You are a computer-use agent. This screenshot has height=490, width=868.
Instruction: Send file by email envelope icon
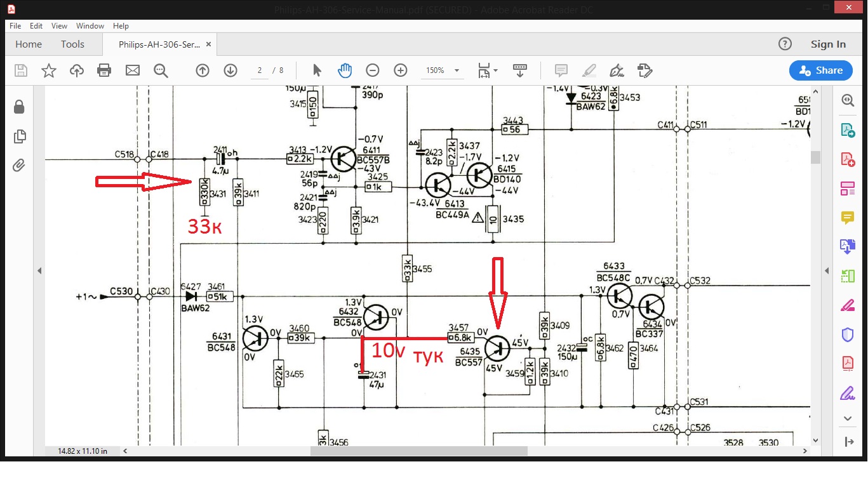(x=133, y=70)
